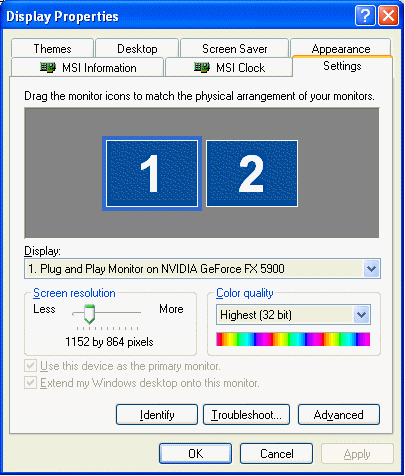Image resolution: width=405 pixels, height=476 pixels.
Task: Click the MSI Clock tab icon
Action: point(202,68)
